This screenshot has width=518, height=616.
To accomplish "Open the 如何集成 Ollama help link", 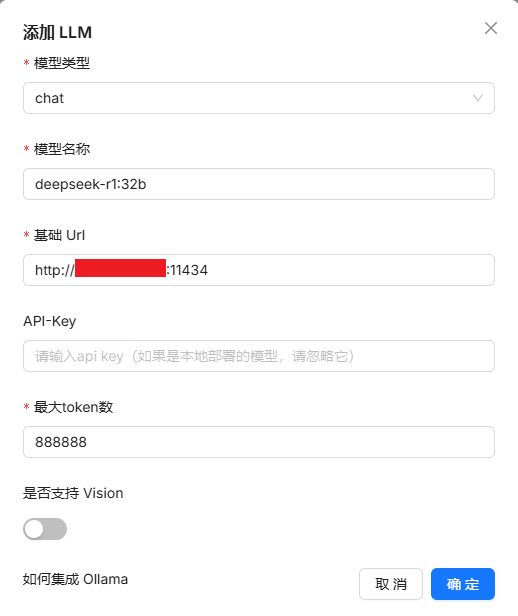I will [x=75, y=579].
